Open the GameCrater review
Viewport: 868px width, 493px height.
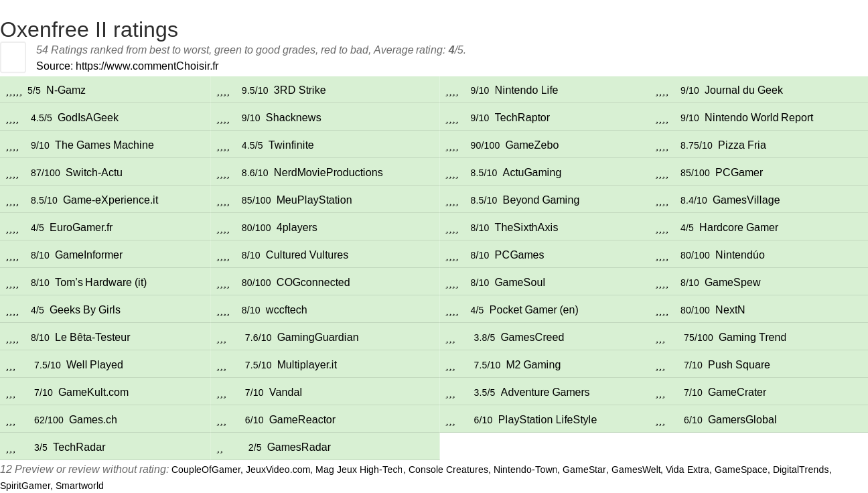[x=737, y=392]
